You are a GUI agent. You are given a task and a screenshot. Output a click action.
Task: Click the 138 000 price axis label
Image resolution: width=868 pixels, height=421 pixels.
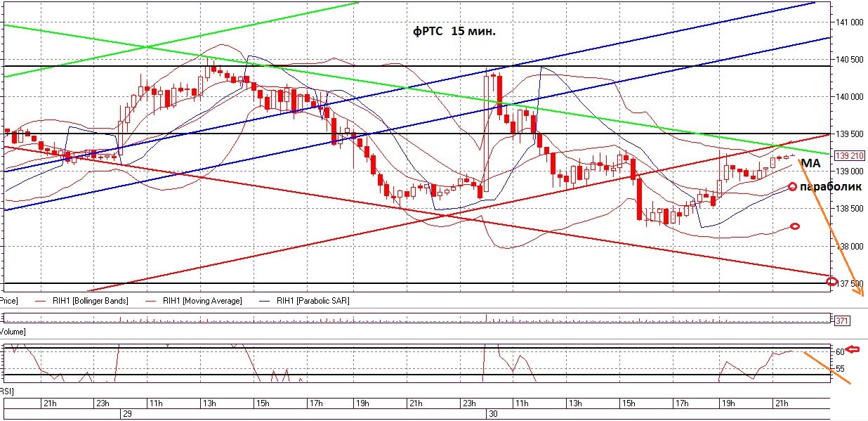pyautogui.click(x=850, y=246)
